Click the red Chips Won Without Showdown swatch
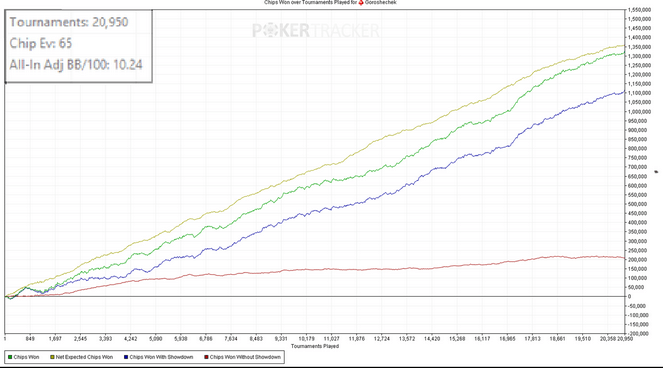Viewport: 663px width, 368px height. point(206,357)
